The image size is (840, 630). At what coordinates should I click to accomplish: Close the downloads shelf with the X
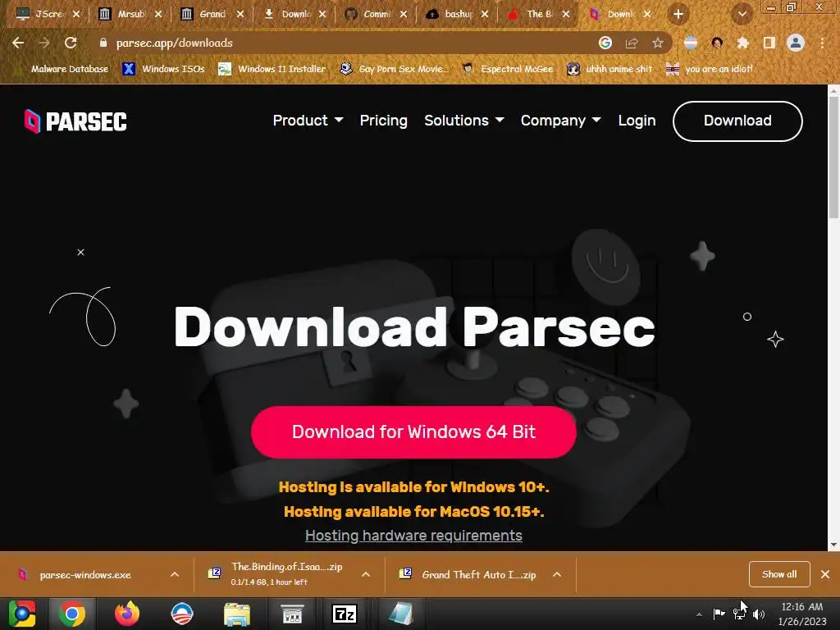[825, 574]
